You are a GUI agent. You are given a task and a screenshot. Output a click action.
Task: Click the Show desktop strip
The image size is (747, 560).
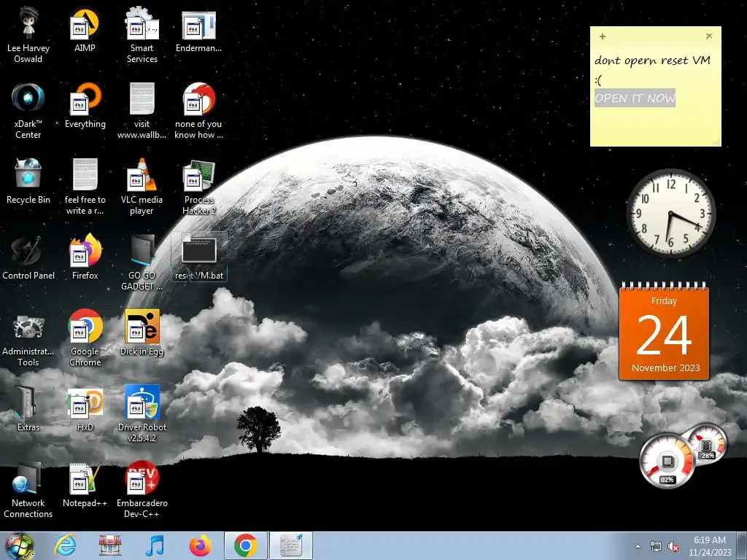743,545
